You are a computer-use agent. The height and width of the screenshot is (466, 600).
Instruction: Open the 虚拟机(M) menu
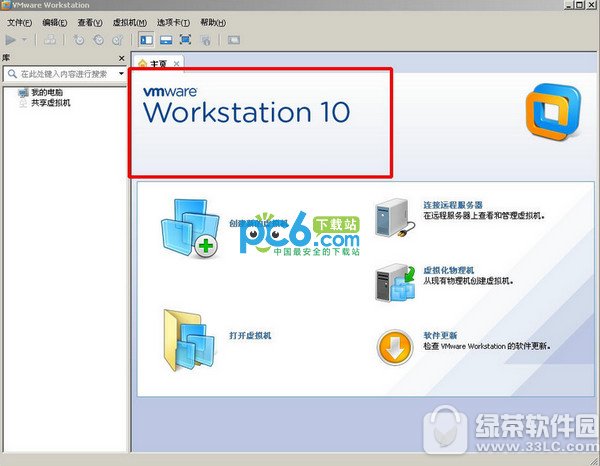tap(129, 22)
